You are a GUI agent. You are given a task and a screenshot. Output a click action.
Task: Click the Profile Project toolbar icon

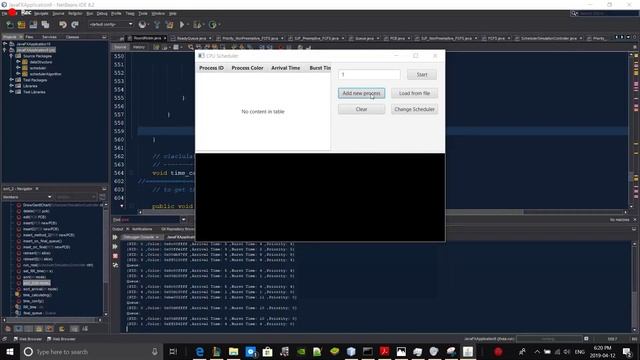pyautogui.click(x=213, y=25)
